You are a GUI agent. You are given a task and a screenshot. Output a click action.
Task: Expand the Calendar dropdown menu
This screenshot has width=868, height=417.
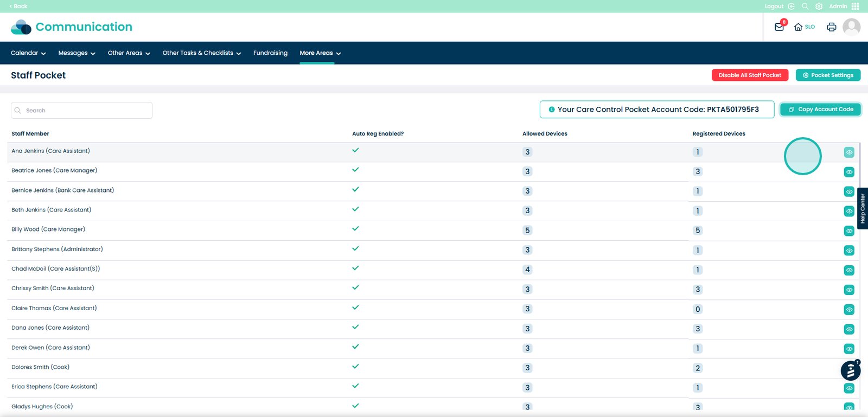pyautogui.click(x=28, y=53)
